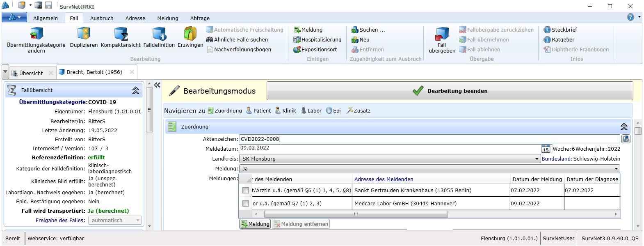The width and height of the screenshot is (644, 246).
Task: Check the Sankt Gertrauden Krankenhaus row checkbox
Action: point(245,191)
